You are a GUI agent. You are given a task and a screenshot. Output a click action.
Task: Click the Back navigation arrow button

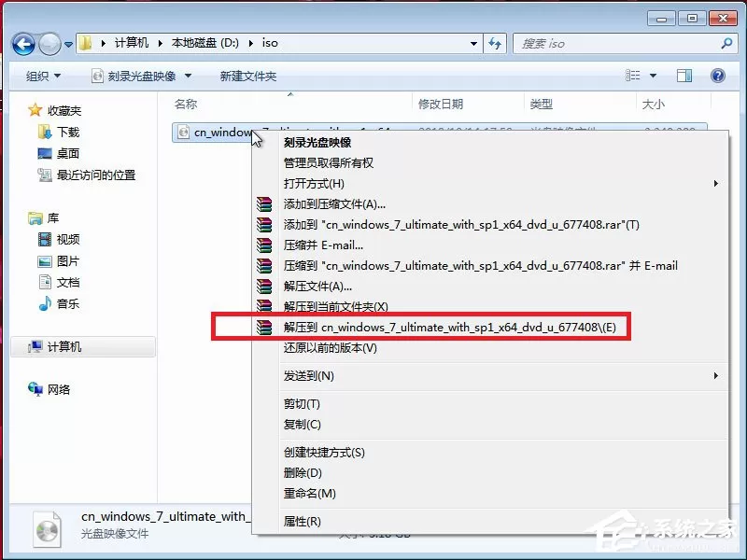pyautogui.click(x=23, y=44)
